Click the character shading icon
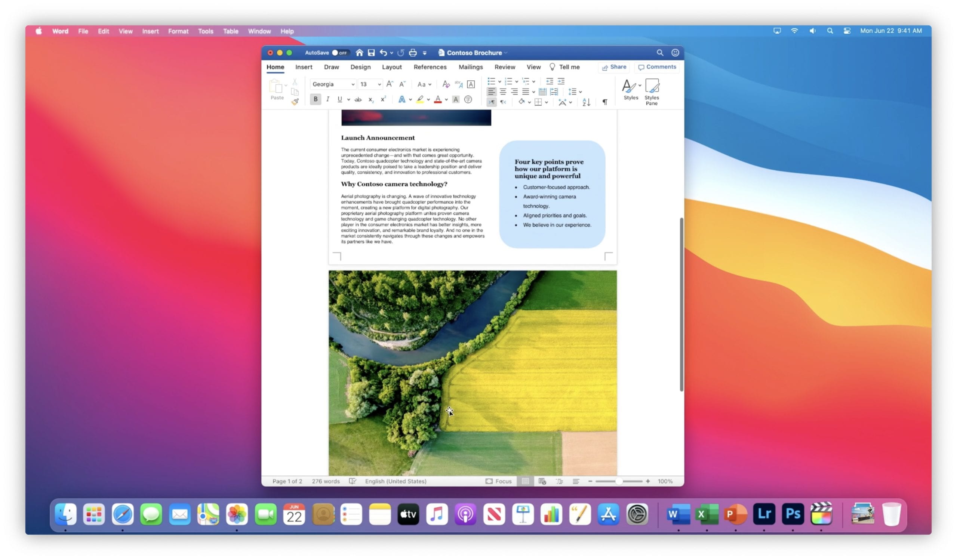 coord(456,99)
